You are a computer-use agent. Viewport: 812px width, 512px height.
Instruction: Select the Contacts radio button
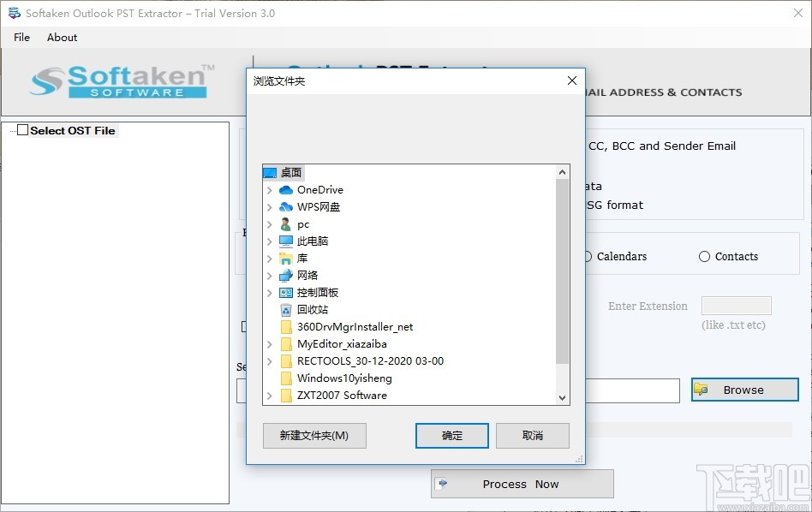(703, 256)
